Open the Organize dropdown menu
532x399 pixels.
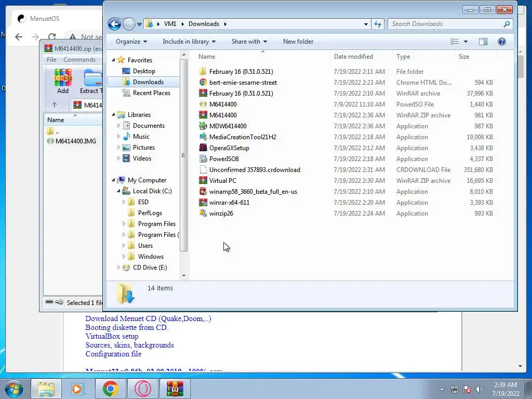(x=131, y=42)
